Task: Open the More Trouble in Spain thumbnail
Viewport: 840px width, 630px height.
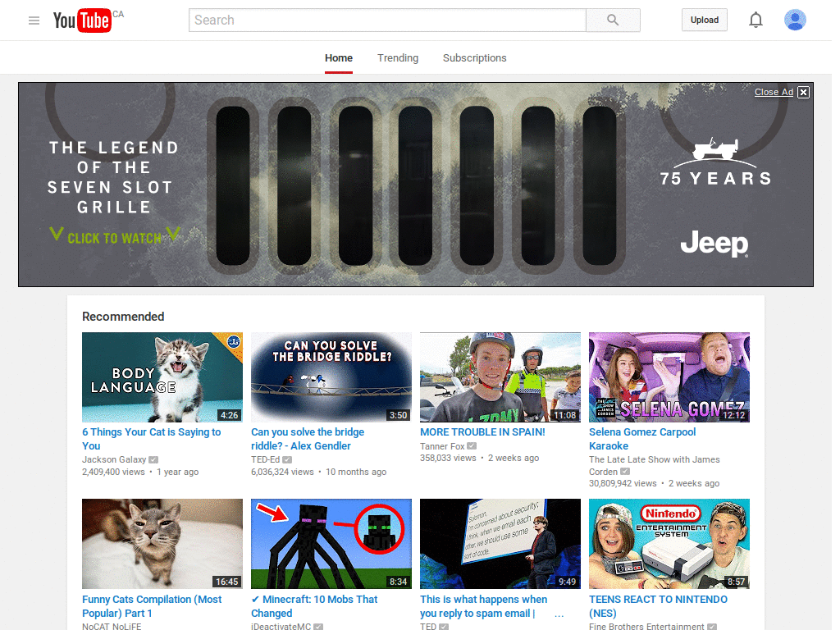Action: [500, 377]
